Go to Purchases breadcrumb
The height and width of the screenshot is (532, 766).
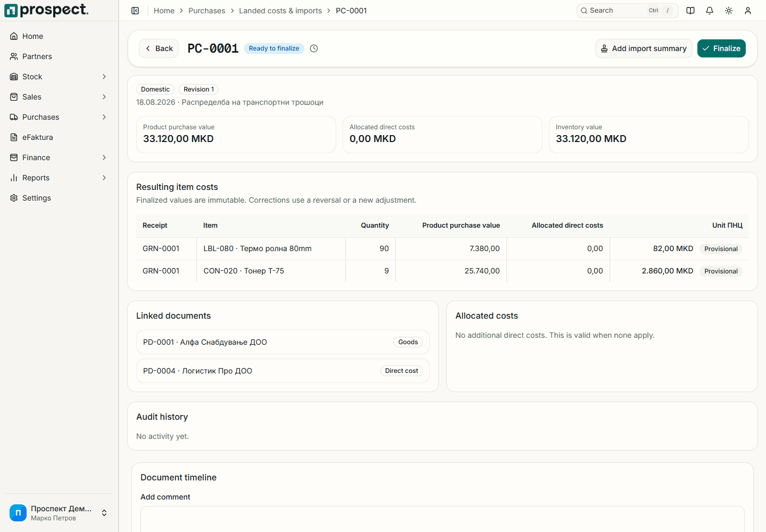(x=207, y=11)
